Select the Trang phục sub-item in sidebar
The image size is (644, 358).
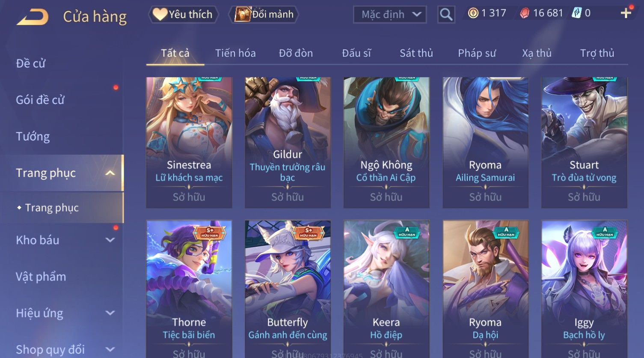(52, 208)
